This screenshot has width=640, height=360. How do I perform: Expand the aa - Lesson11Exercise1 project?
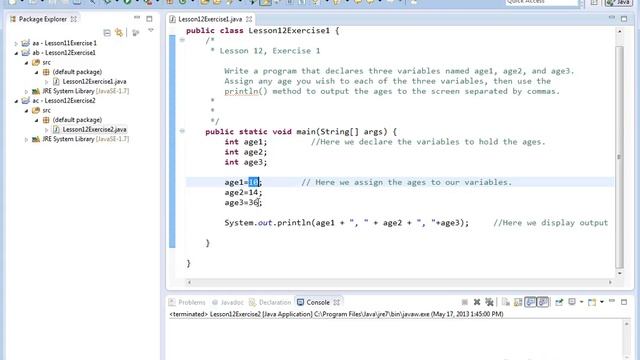[16, 43]
